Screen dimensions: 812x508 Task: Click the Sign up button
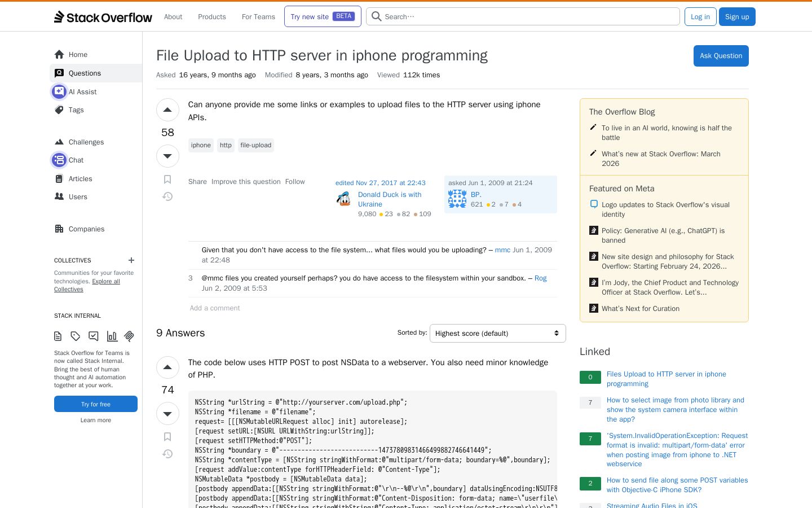[737, 16]
